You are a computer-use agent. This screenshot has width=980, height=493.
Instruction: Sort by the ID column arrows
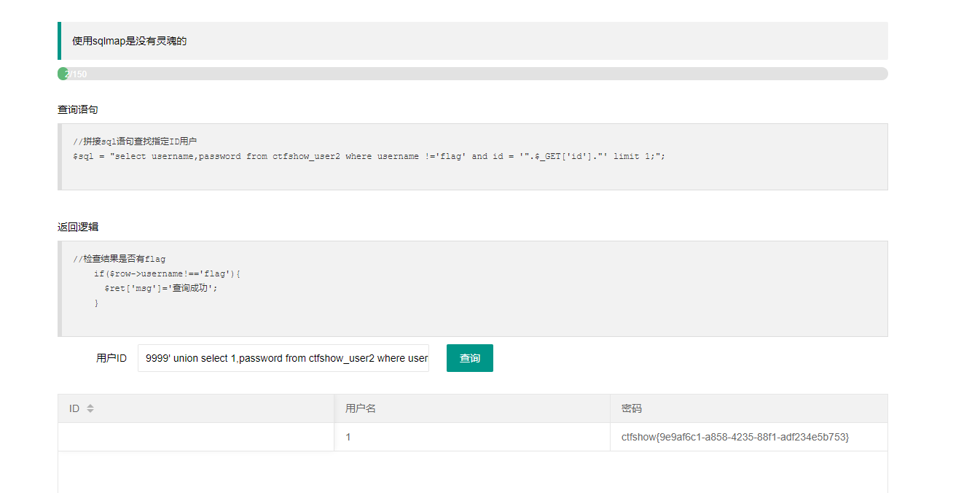tap(90, 409)
